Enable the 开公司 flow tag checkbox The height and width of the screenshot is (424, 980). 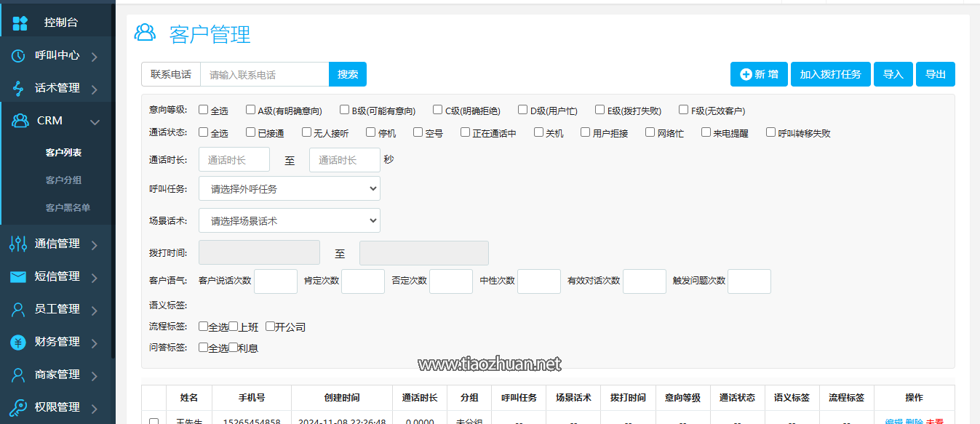click(x=270, y=327)
